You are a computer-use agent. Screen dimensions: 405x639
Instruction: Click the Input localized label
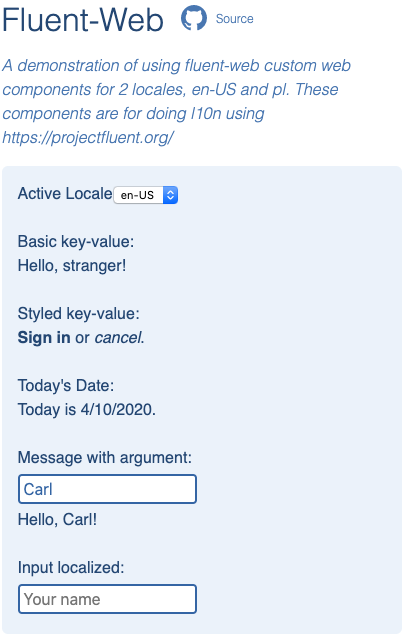tap(71, 567)
